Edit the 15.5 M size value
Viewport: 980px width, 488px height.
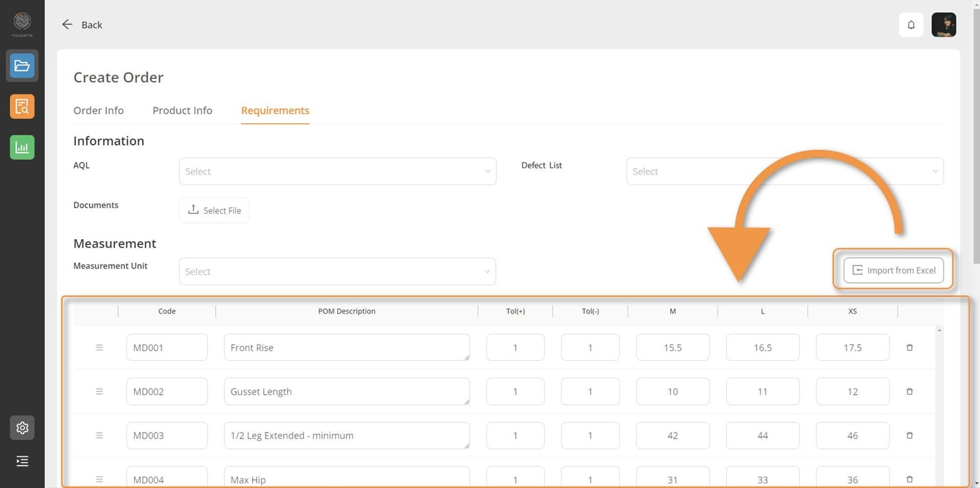pos(673,347)
